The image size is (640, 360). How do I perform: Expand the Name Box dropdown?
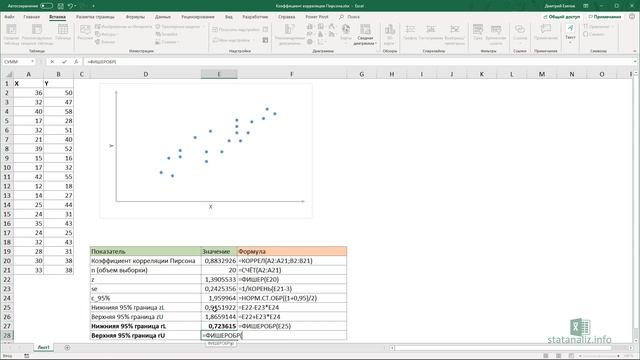point(32,62)
